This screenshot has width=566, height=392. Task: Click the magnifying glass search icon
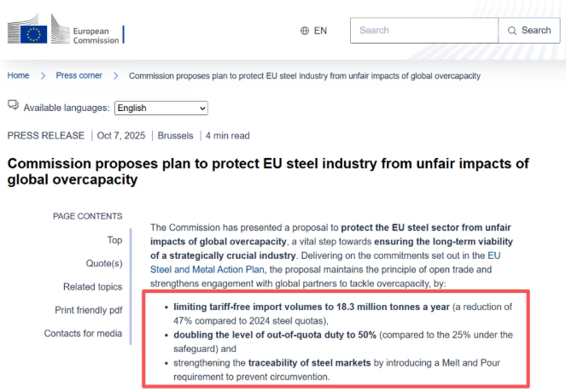[512, 31]
